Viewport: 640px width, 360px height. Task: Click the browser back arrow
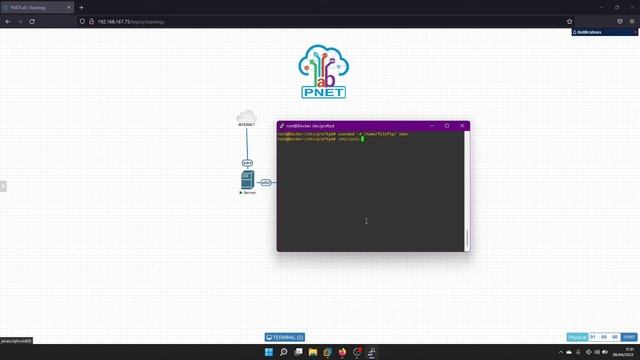8,21
